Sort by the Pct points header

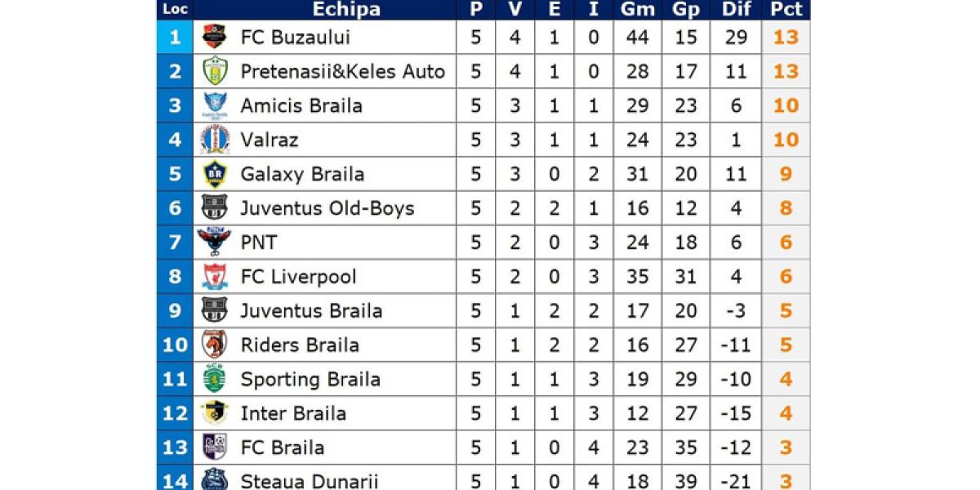click(786, 10)
